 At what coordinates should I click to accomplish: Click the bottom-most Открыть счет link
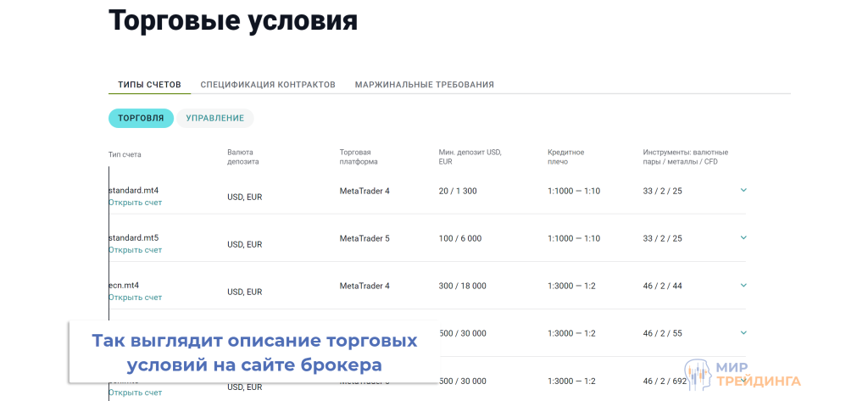tap(135, 393)
